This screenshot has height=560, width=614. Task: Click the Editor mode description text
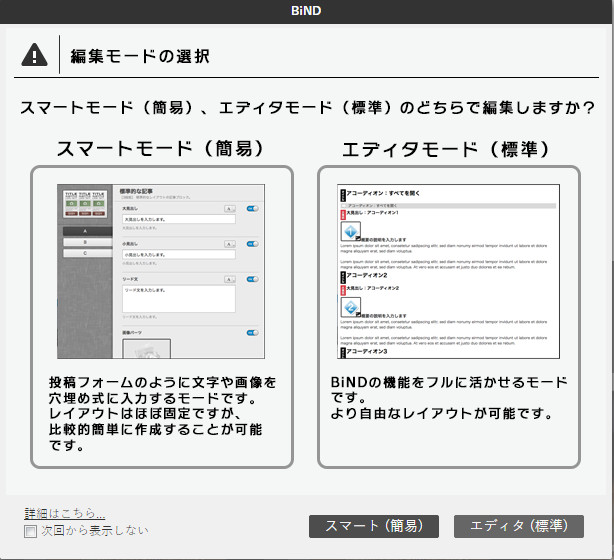point(449,397)
